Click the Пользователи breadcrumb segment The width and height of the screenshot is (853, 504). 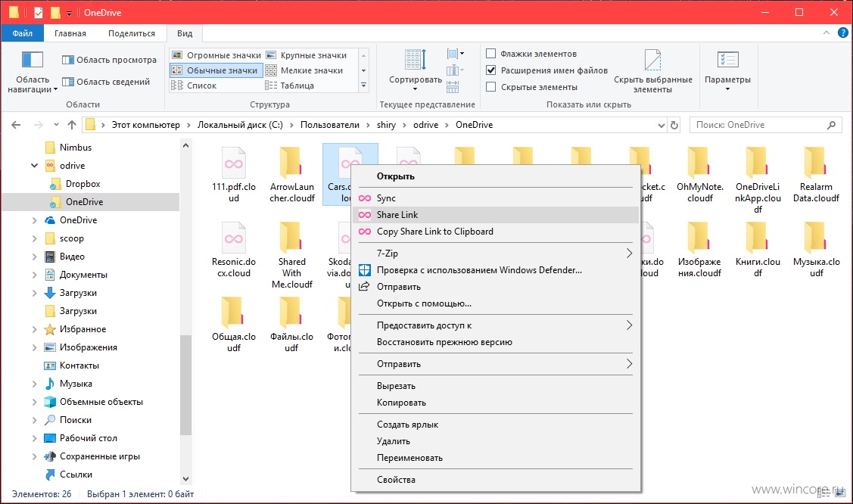(330, 125)
